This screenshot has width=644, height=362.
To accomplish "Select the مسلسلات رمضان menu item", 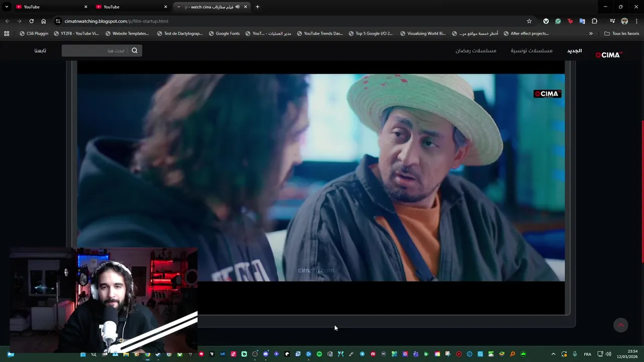I will click(x=476, y=51).
